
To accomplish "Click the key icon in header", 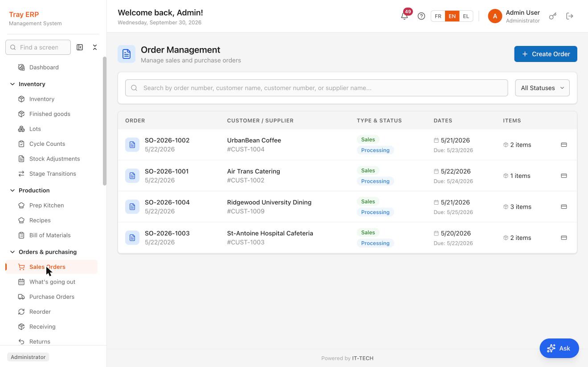I will coord(553,16).
